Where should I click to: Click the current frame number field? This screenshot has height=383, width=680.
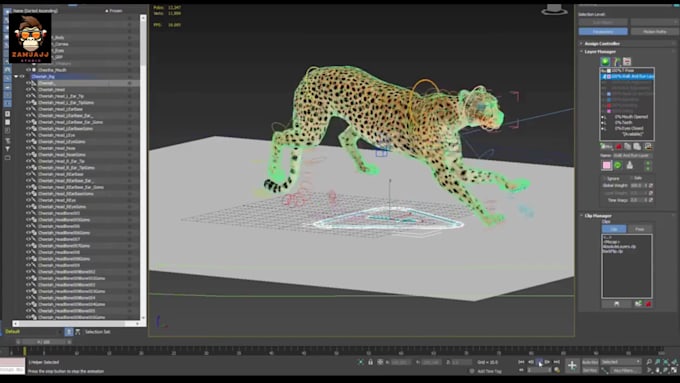pyautogui.click(x=538, y=370)
